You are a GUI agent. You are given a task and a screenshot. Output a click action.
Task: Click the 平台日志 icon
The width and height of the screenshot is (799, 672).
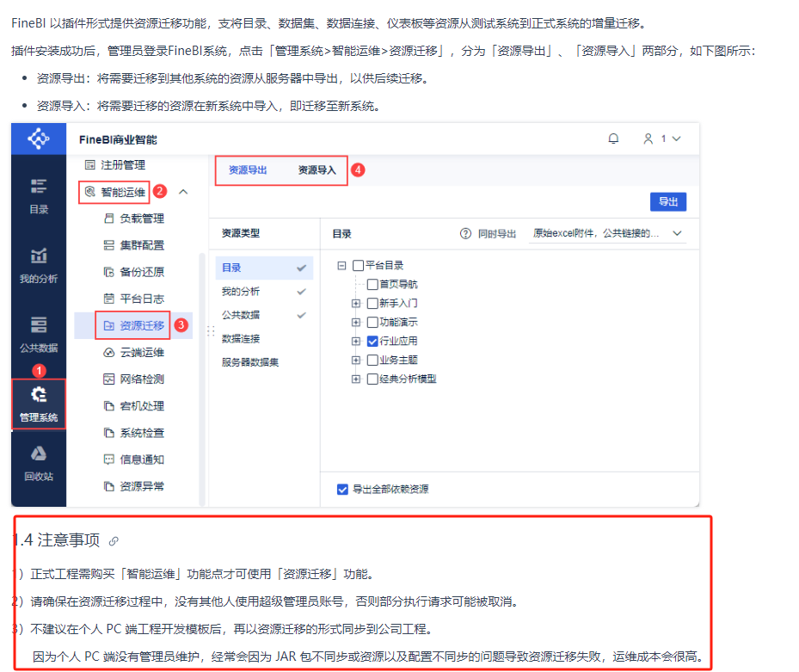(x=108, y=299)
